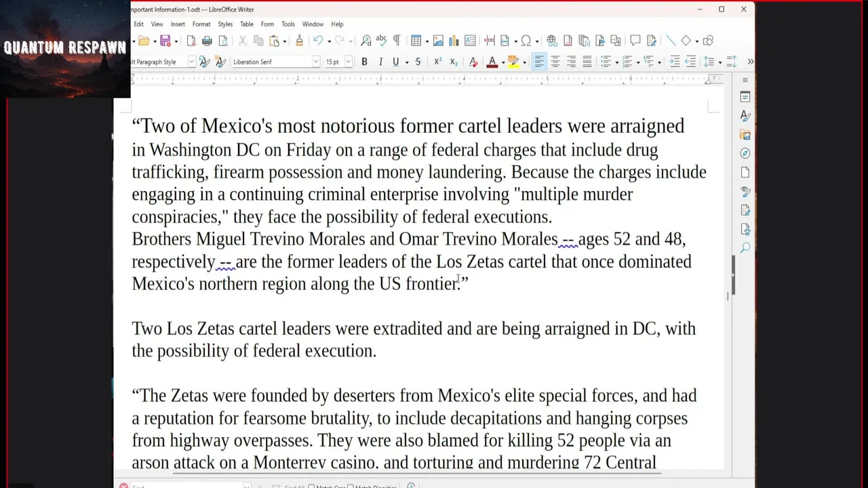
Task: Center align the paragraph
Action: click(x=555, y=62)
